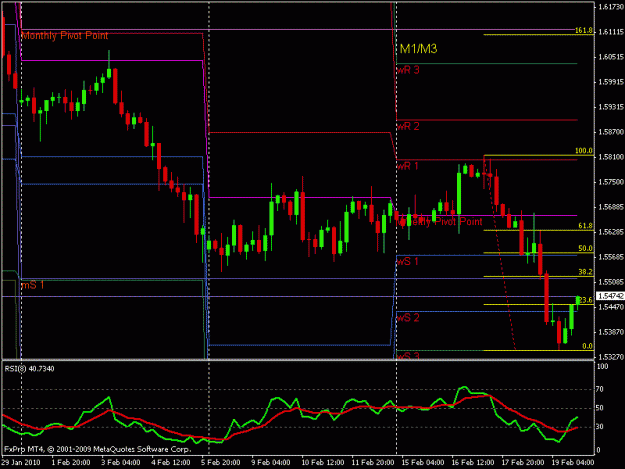Click the 'wS 2' support label
625x469 pixels.
[408, 318]
